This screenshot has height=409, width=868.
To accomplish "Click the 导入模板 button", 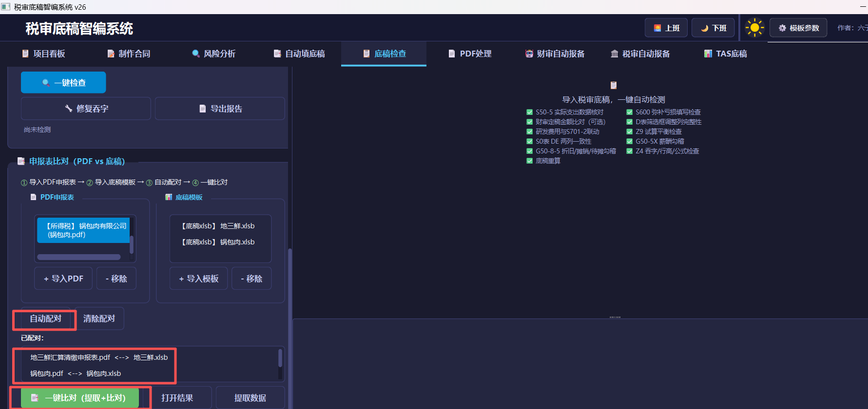I will coord(198,279).
